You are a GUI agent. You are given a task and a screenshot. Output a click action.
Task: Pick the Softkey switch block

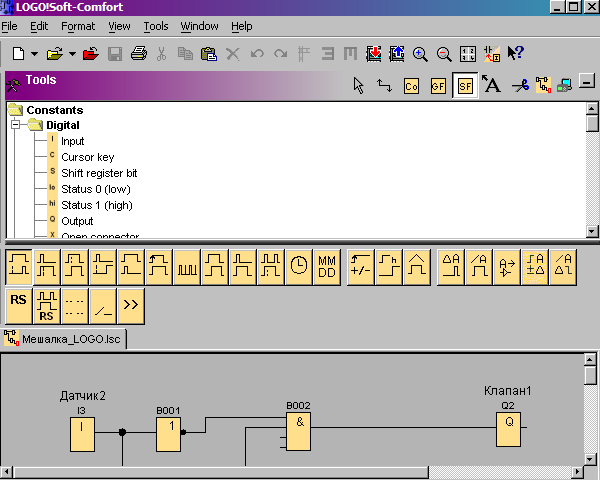(x=103, y=306)
